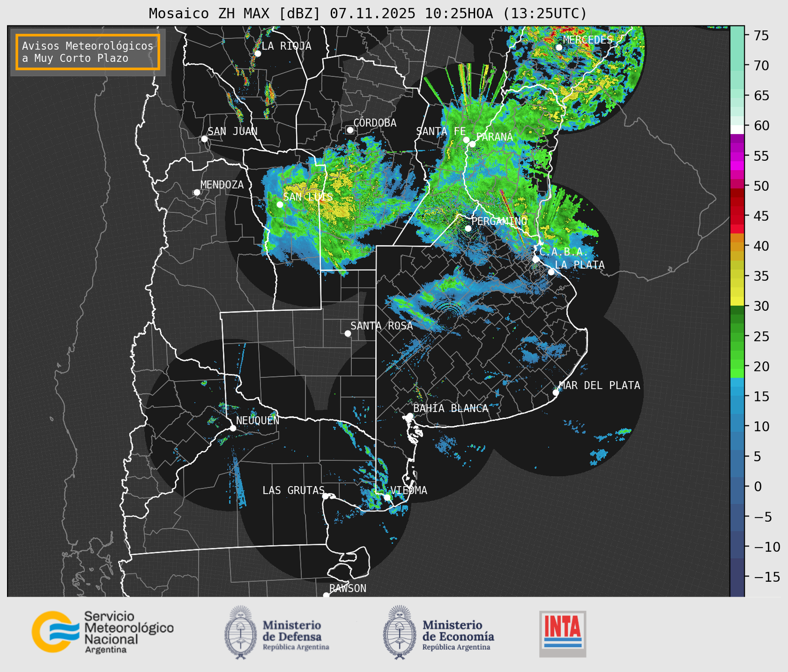Click the mint 70 dBZ color band

737,65
